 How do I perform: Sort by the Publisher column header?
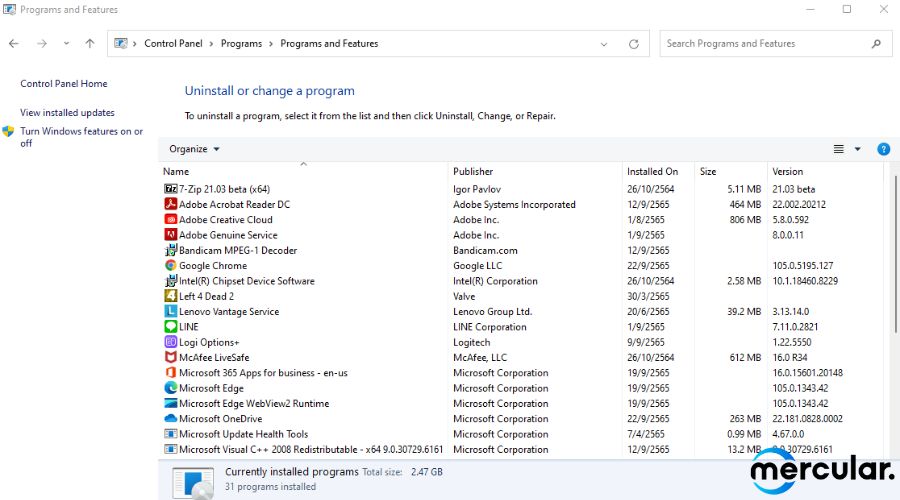(535, 171)
